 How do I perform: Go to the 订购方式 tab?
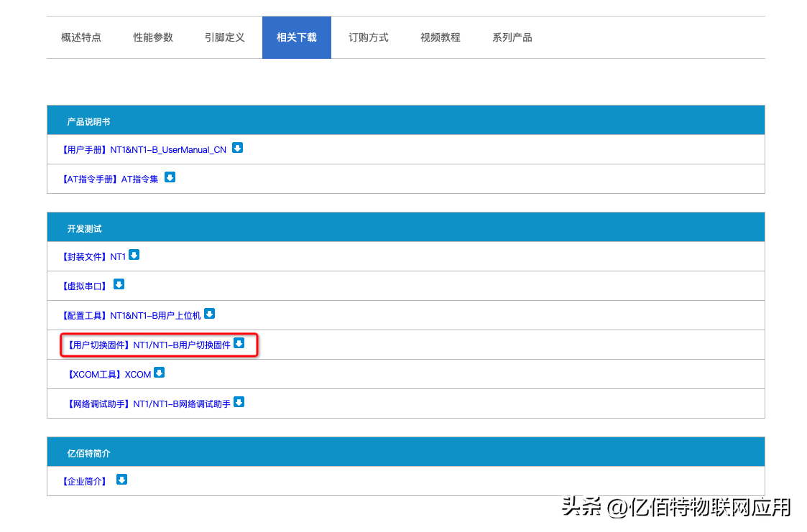coord(369,37)
